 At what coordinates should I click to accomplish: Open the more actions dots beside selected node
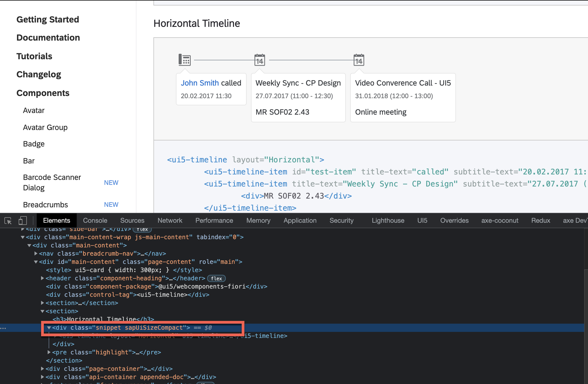3,328
